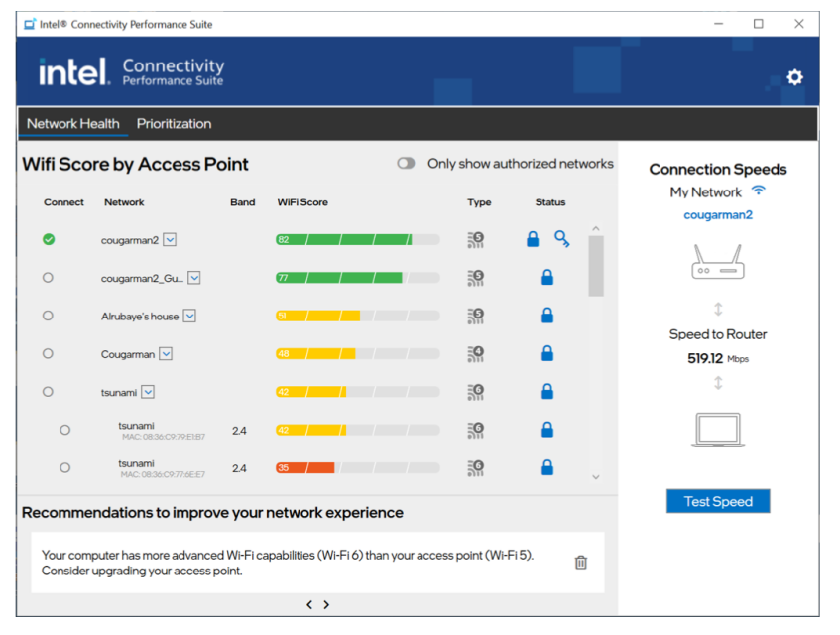
Task: Click the Alrubaye's house WiFi score bar
Action: pyautogui.click(x=357, y=316)
